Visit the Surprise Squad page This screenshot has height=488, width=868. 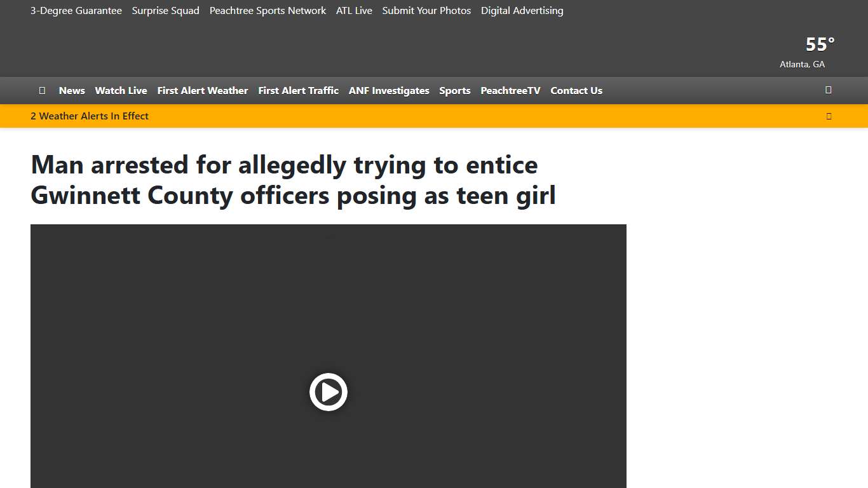(x=166, y=11)
